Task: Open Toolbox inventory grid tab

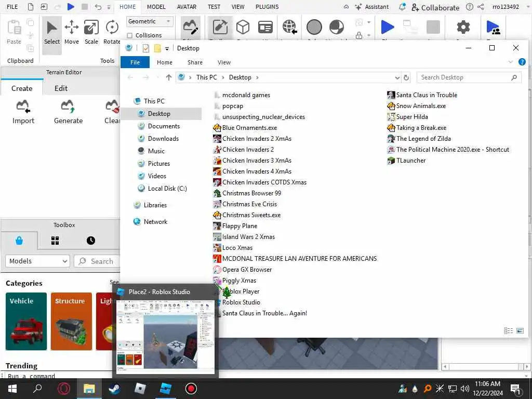Action: 55,241
